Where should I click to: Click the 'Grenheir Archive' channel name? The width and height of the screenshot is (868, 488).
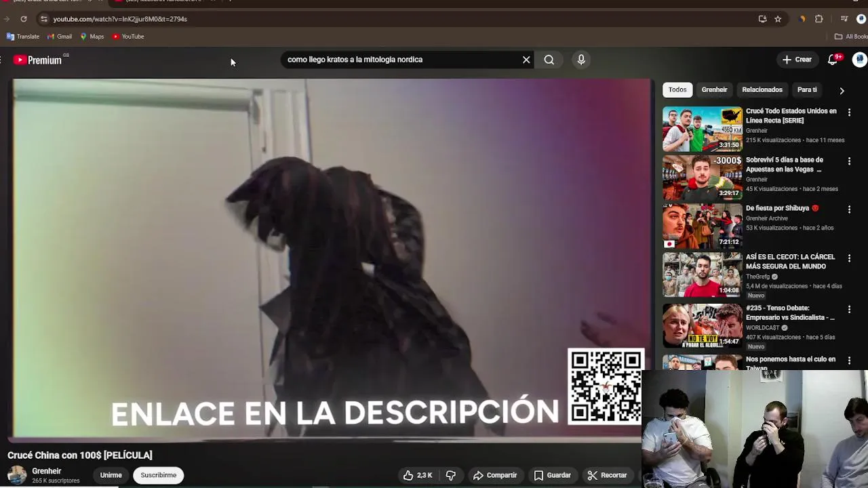767,218
